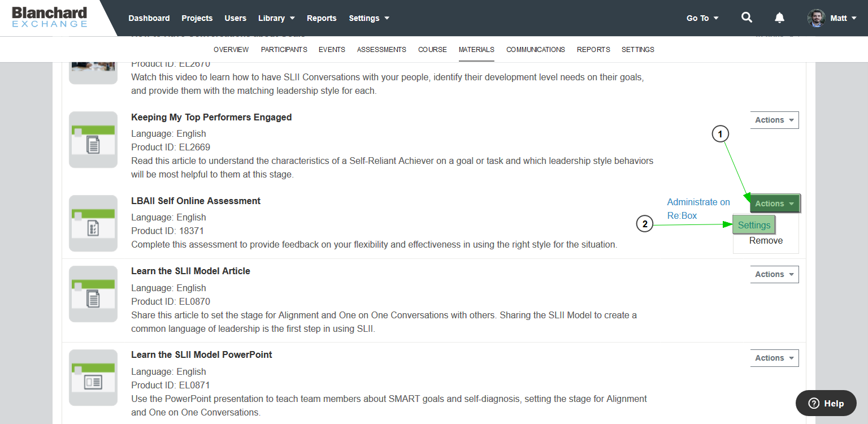The width and height of the screenshot is (868, 424).
Task: Expand the Library dropdown menu
Action: [x=276, y=18]
